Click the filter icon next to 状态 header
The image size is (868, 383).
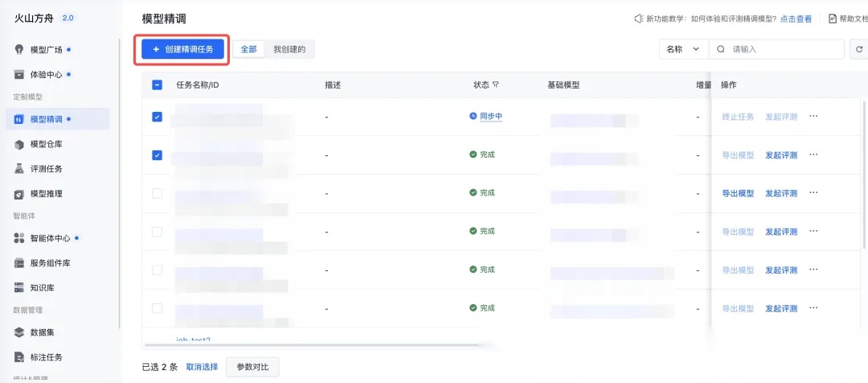(x=495, y=84)
